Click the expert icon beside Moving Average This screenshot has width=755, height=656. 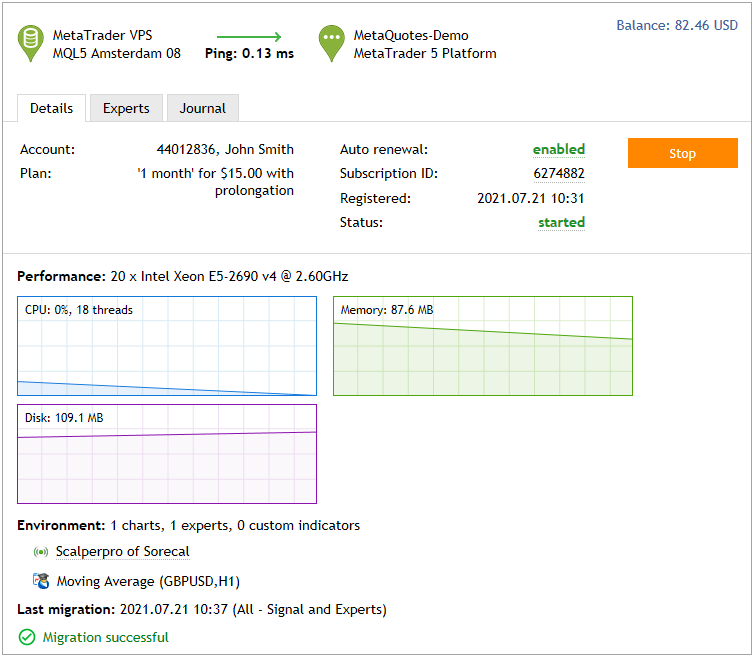coord(41,581)
